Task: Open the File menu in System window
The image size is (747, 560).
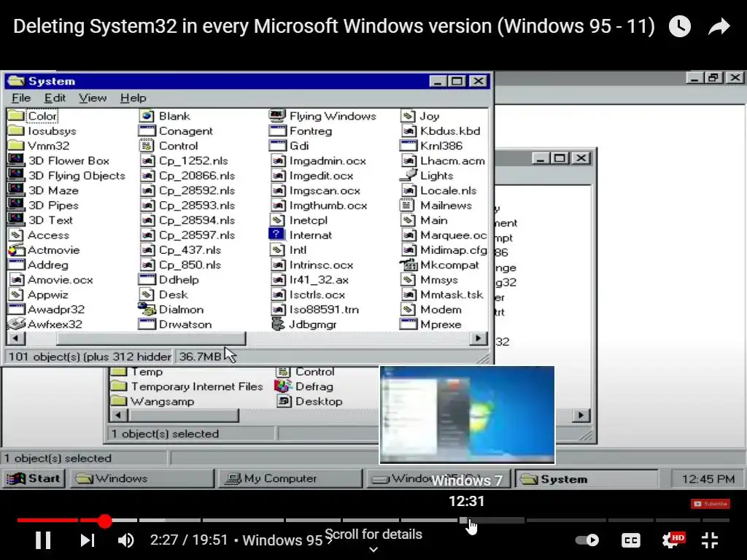Action: click(x=21, y=98)
